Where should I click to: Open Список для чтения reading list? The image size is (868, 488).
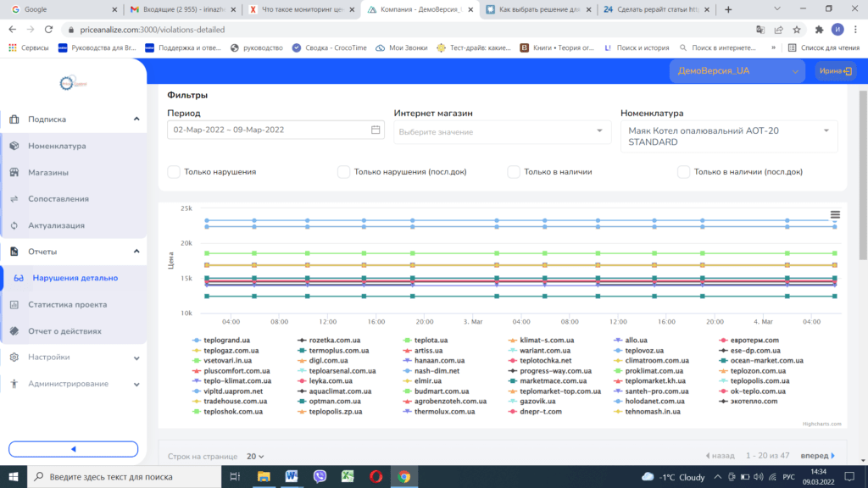pyautogui.click(x=824, y=47)
